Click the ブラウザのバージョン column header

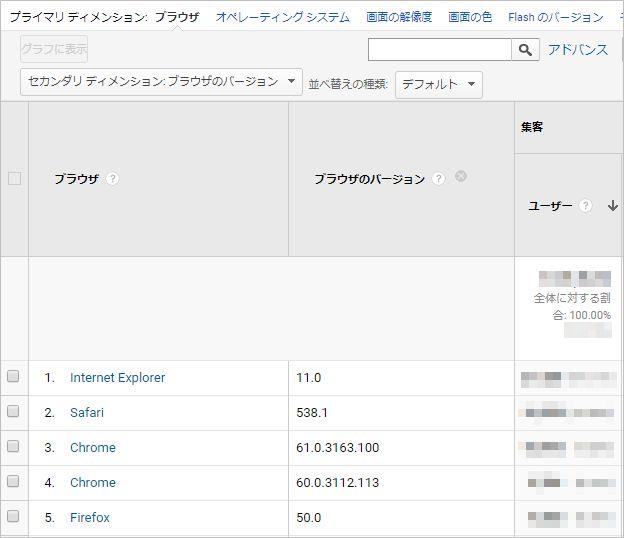[370, 179]
